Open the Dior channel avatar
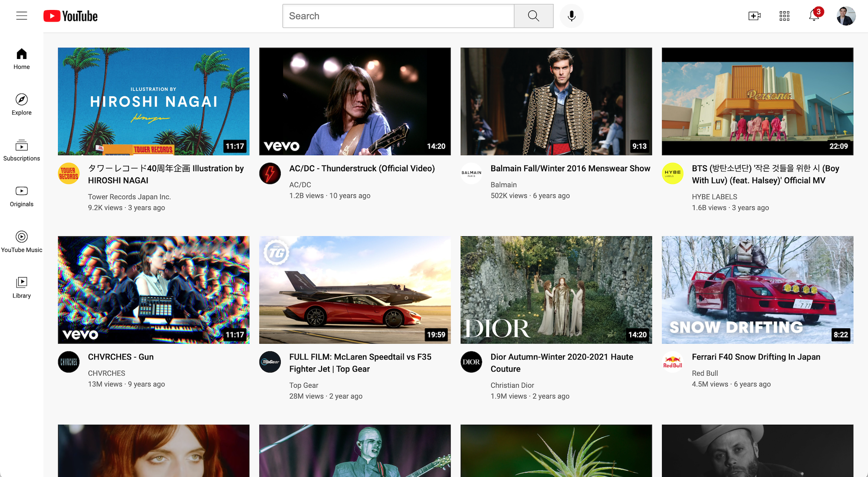The height and width of the screenshot is (477, 868). (x=471, y=362)
